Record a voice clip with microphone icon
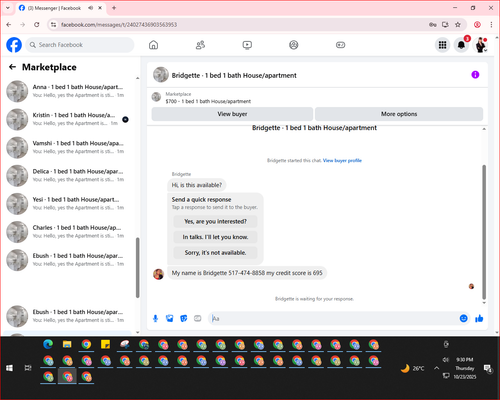This screenshot has height=400, width=500. (155, 319)
